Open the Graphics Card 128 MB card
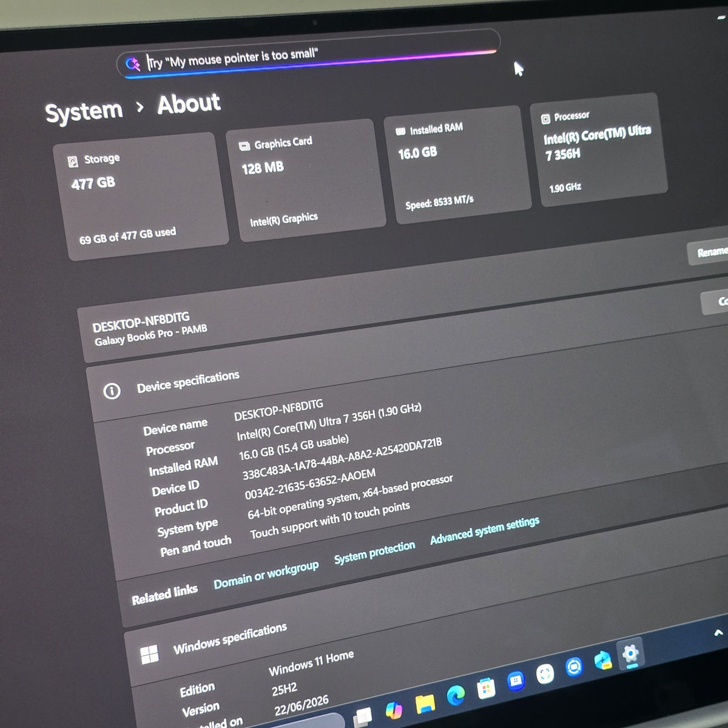Image resolution: width=728 pixels, height=728 pixels. click(306, 181)
